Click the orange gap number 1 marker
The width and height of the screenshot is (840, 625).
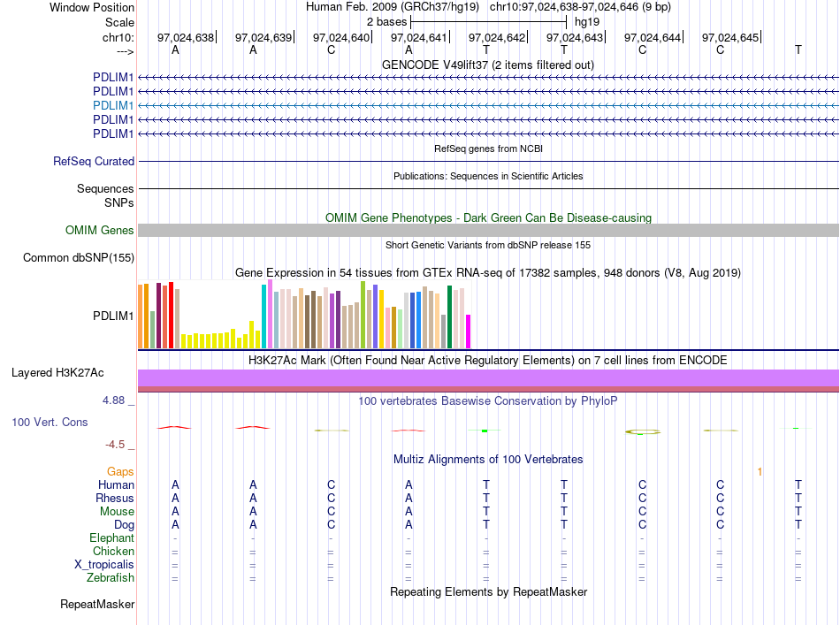(x=760, y=471)
